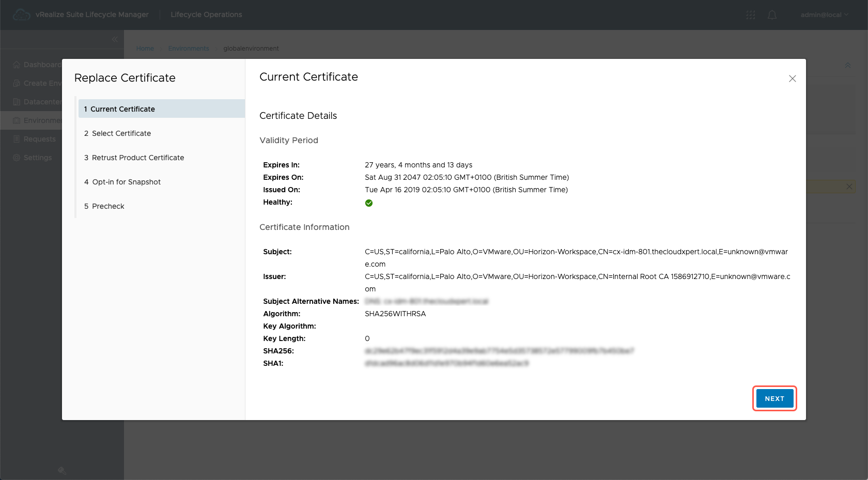Click the NEXT button
This screenshot has height=480, width=868.
774,398
